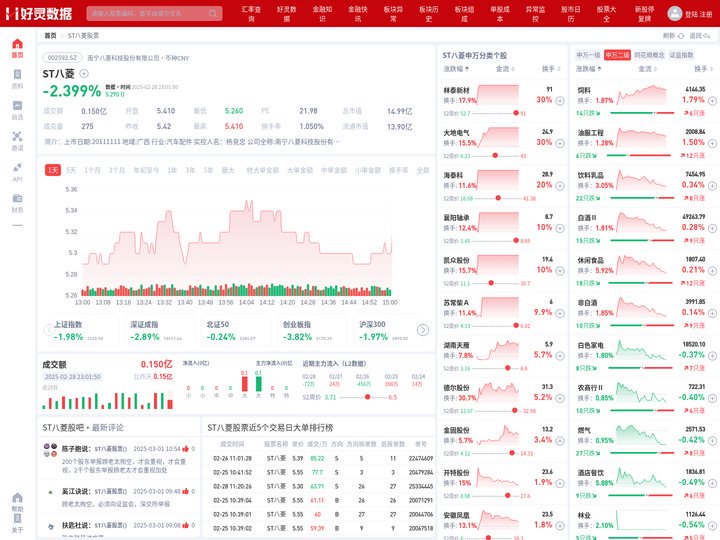Add 饮料乳品 sector with plus icon
Image resolution: width=720 pixels, height=540 pixels.
pos(712,186)
